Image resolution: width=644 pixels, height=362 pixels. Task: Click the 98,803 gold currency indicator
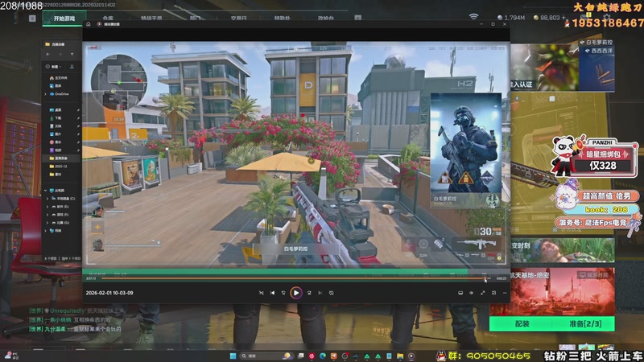pos(549,18)
